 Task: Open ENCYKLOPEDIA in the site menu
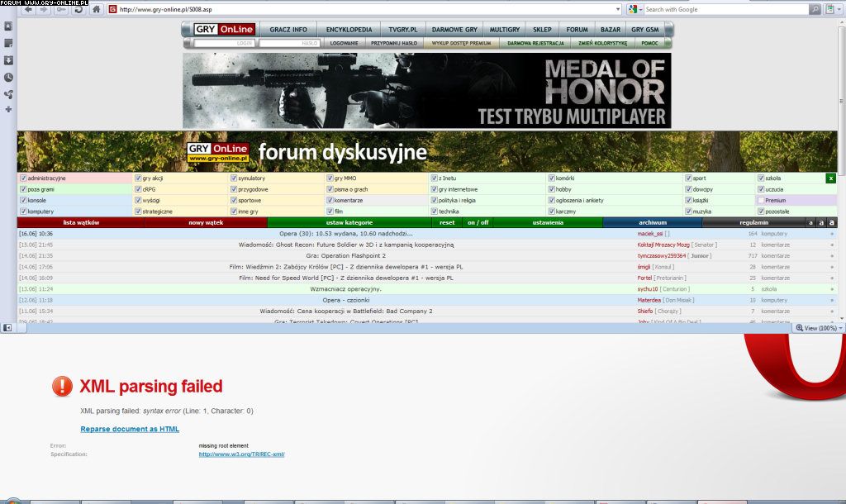(x=349, y=30)
